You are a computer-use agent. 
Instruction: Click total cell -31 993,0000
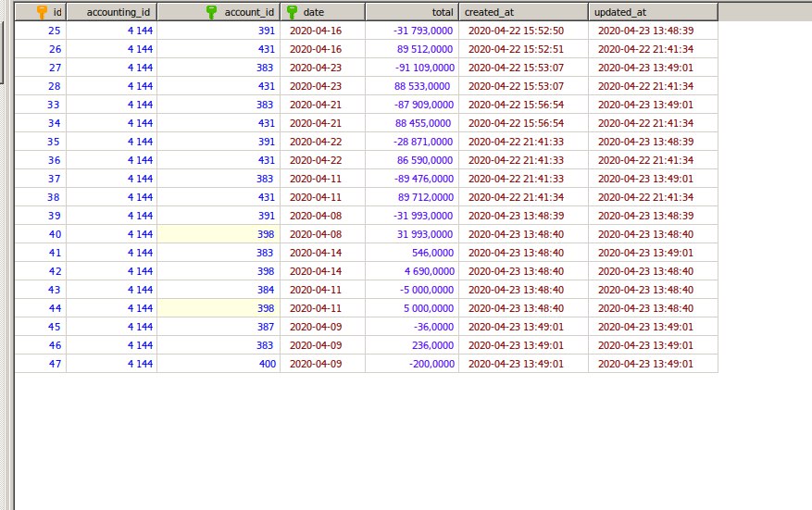tap(412, 216)
